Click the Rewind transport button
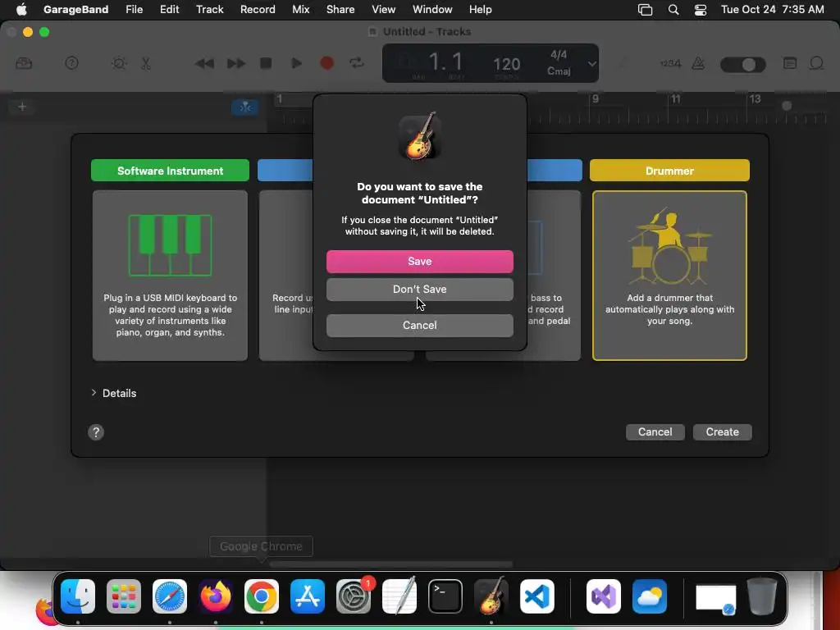840x630 pixels. (204, 64)
